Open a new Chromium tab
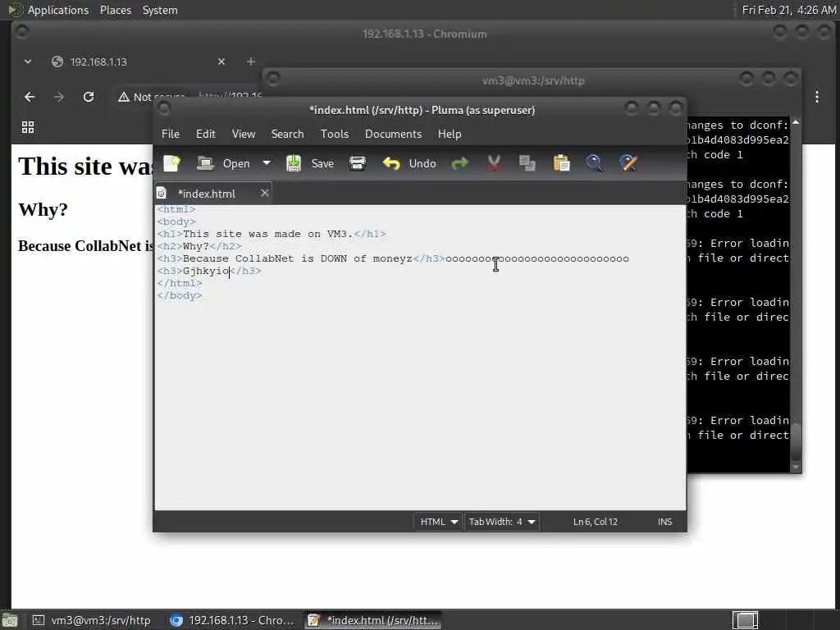 [251, 62]
